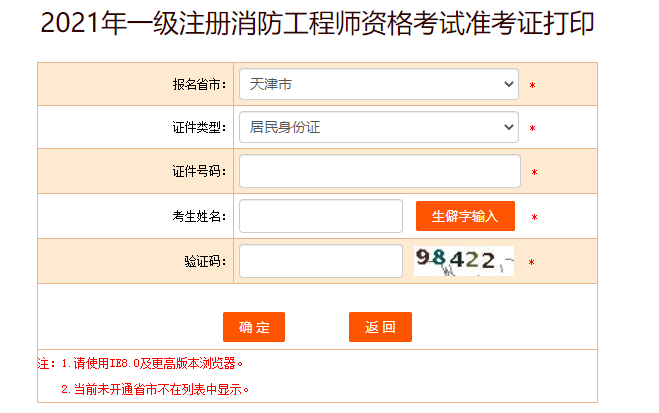Focus the 考生姓名 candidate name field
659x413 pixels.
click(321, 216)
